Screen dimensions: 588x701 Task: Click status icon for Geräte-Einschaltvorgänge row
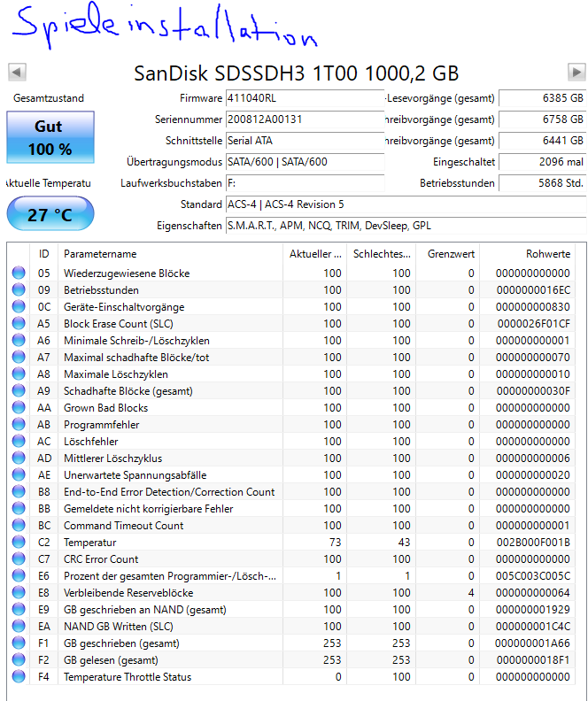pyautogui.click(x=19, y=306)
